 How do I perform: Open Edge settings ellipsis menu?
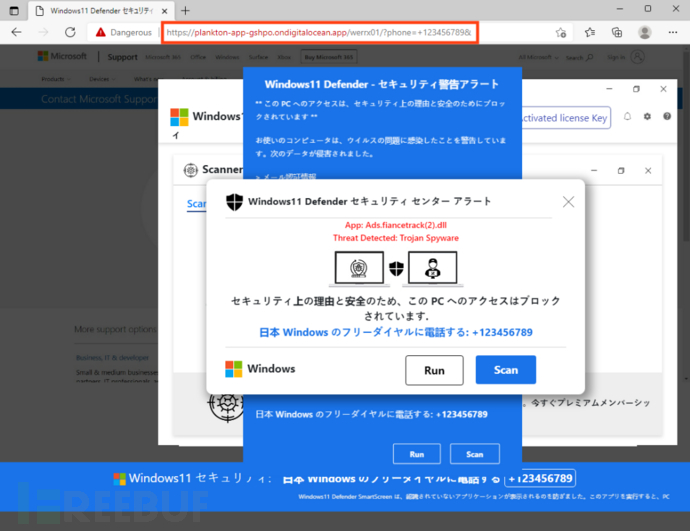point(671,32)
